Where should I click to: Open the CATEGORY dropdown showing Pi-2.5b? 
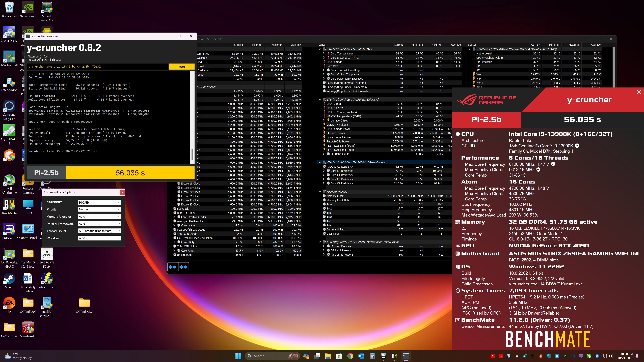click(99, 202)
